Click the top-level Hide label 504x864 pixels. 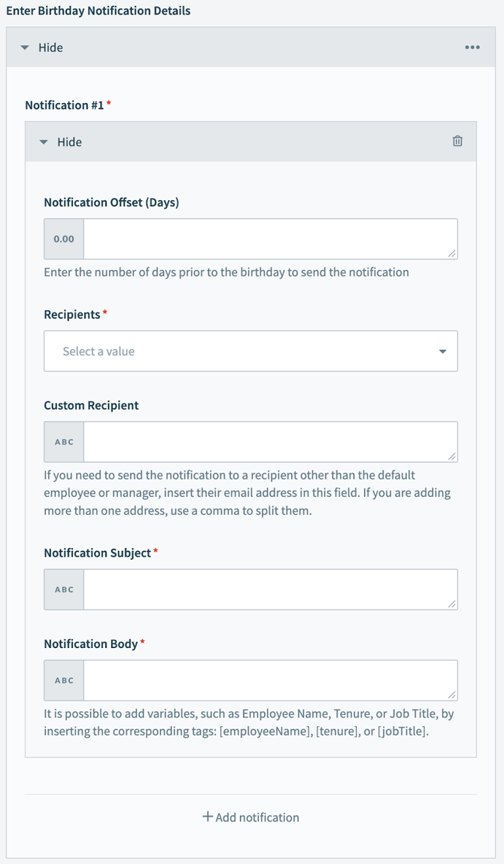pyautogui.click(x=50, y=47)
